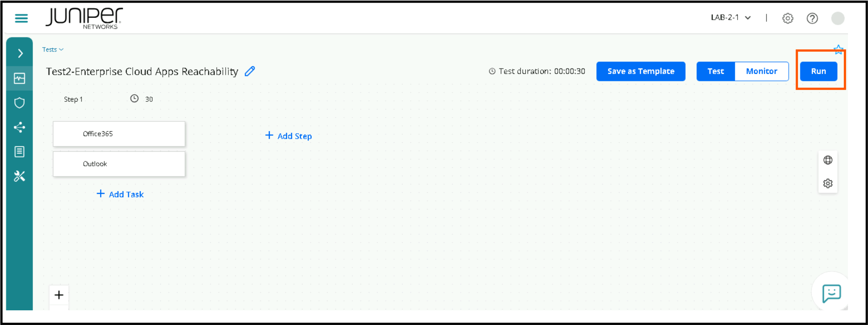The height and width of the screenshot is (325, 868).
Task: Open the Tests monitoring sidebar icon
Action: click(20, 79)
